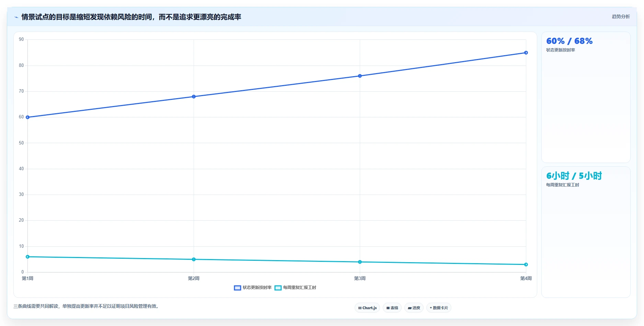The image size is (644, 326).
Task: Click the 第1周 x-axis label
Action: click(x=27, y=278)
